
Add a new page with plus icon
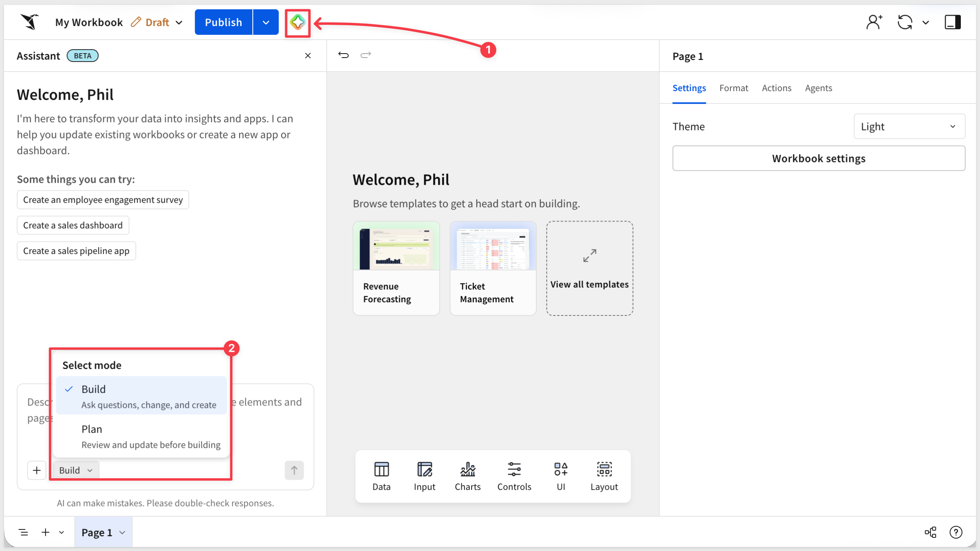click(46, 532)
